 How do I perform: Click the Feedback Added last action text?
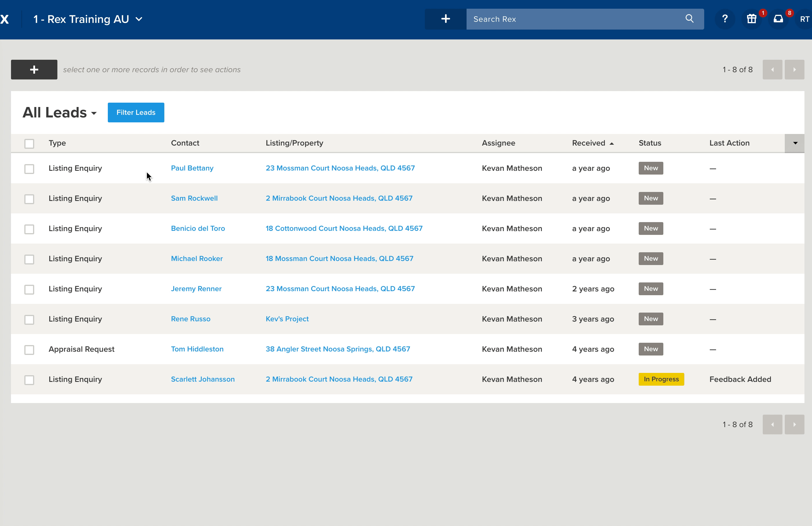tap(740, 379)
